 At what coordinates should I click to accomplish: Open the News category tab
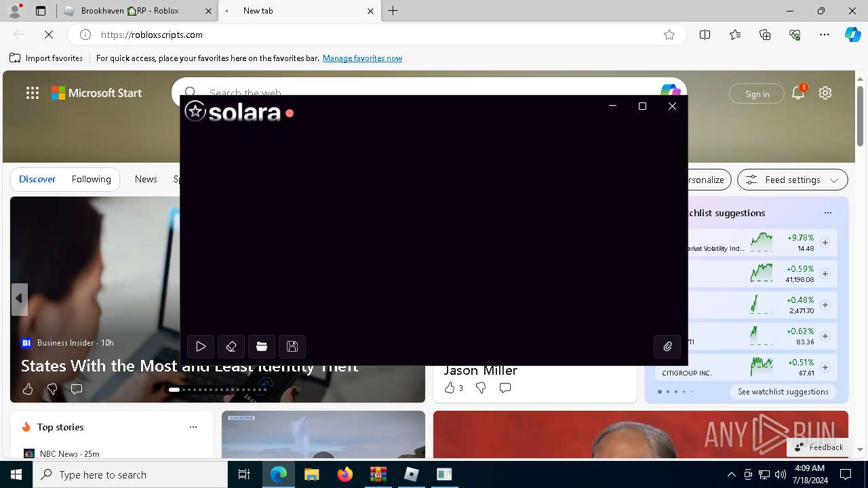click(x=146, y=179)
